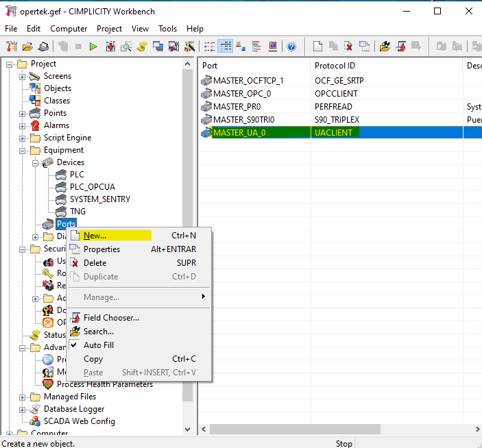The width and height of the screenshot is (482, 448).
Task: Choose Search... from the context menu
Action: click(139, 332)
